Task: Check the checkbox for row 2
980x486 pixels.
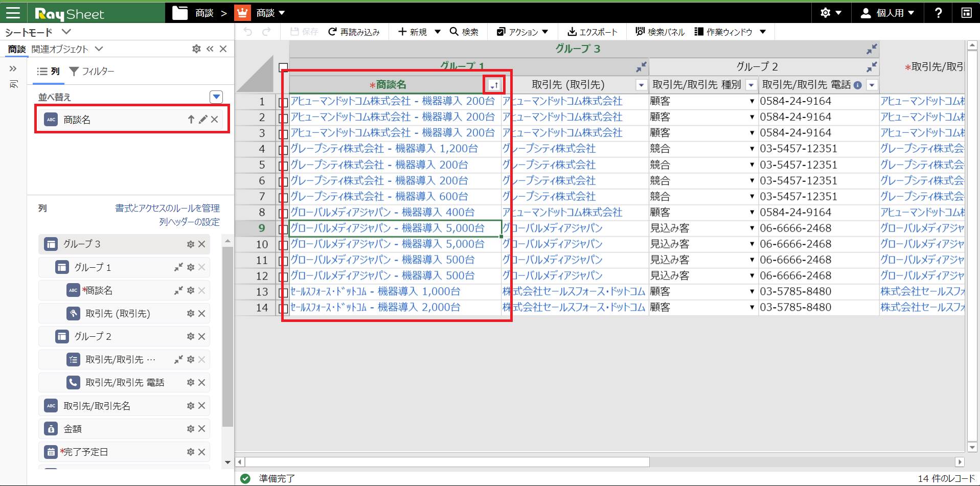Action: pyautogui.click(x=283, y=118)
